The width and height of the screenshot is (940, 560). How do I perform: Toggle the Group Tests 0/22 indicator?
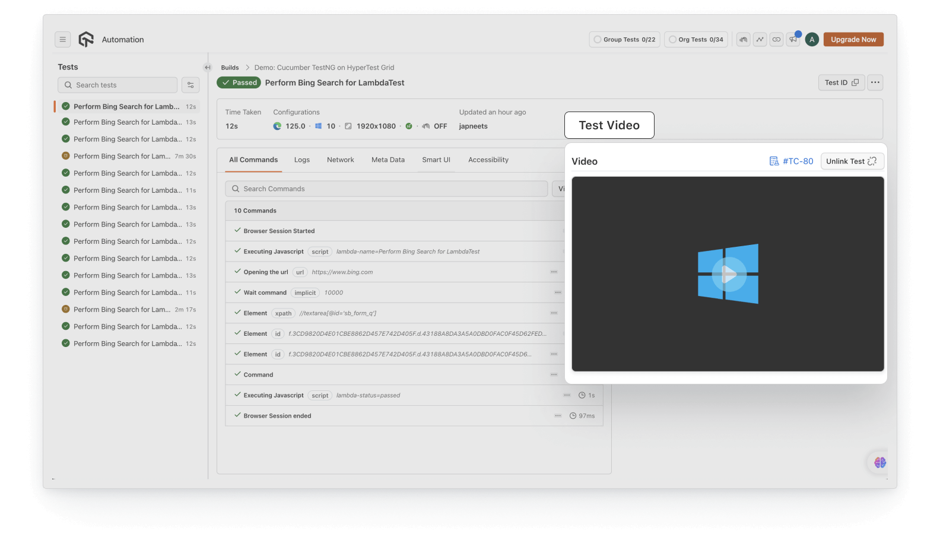point(624,40)
